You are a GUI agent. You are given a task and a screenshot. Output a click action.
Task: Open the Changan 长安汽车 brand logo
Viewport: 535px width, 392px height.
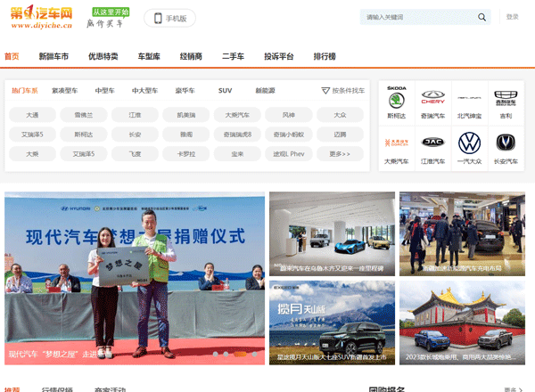[506, 143]
